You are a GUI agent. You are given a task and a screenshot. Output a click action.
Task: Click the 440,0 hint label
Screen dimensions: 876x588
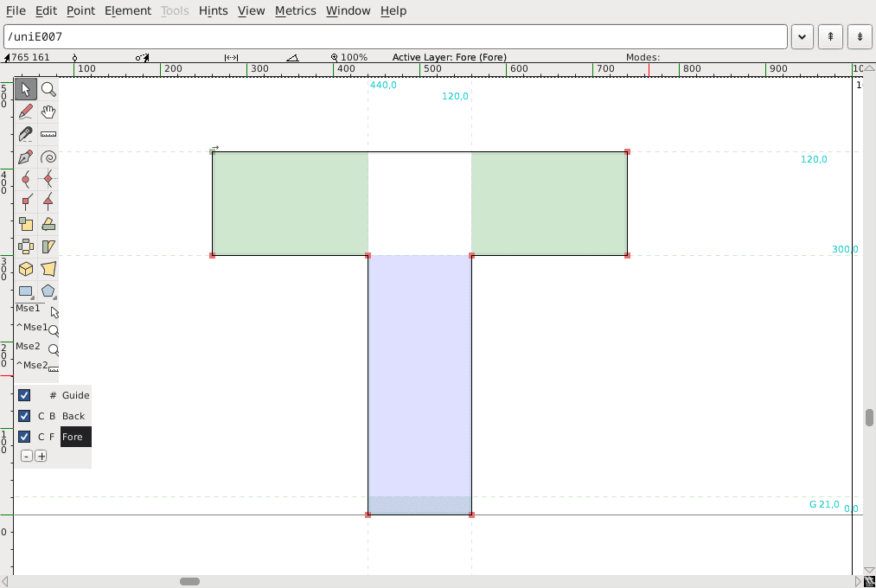[x=383, y=85]
